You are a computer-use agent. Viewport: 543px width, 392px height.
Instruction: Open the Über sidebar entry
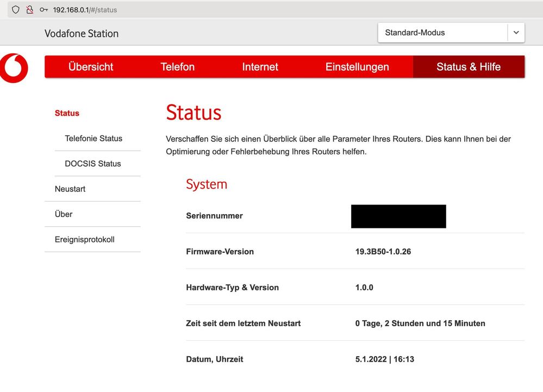64,214
